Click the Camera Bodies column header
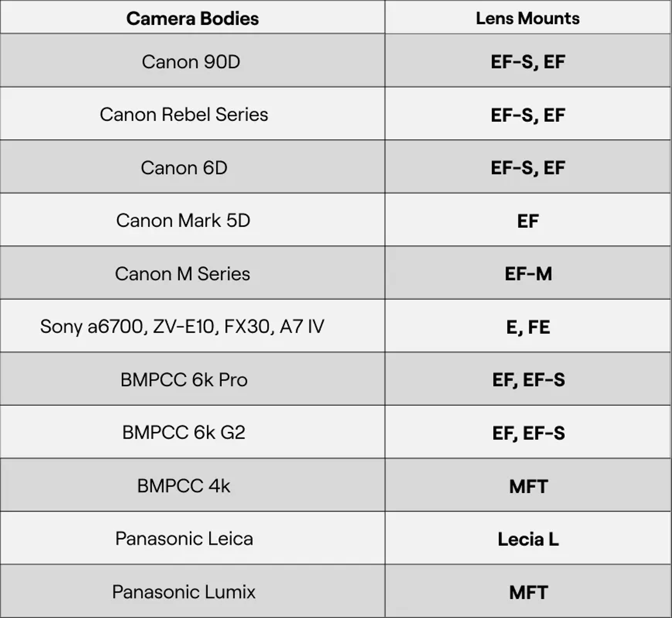Viewport: 672px width, 618px height. pos(192,18)
